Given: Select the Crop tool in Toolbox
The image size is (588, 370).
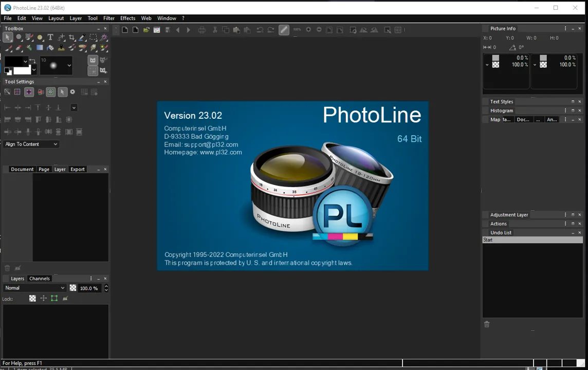Looking at the screenshot, I should (71, 37).
